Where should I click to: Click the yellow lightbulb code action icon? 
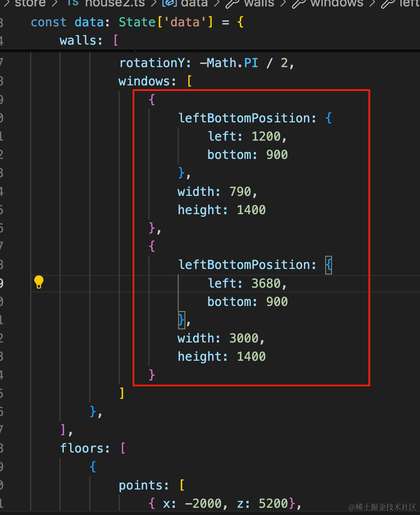click(x=39, y=282)
